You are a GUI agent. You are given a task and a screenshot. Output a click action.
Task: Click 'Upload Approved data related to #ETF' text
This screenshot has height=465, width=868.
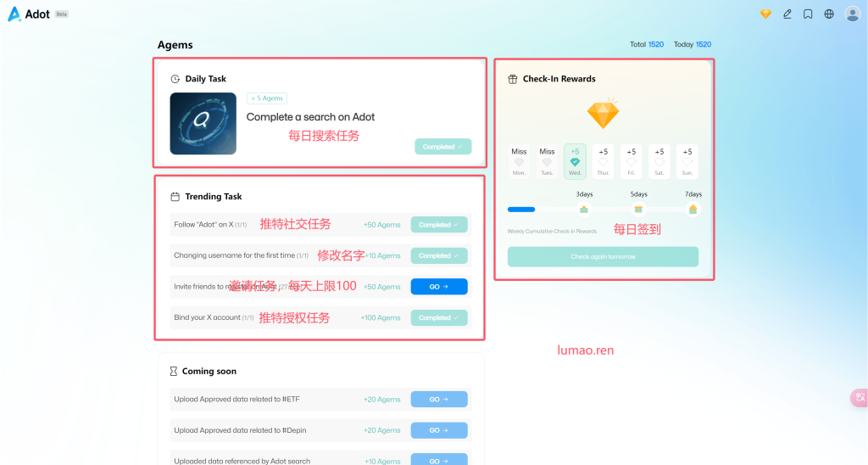click(237, 399)
